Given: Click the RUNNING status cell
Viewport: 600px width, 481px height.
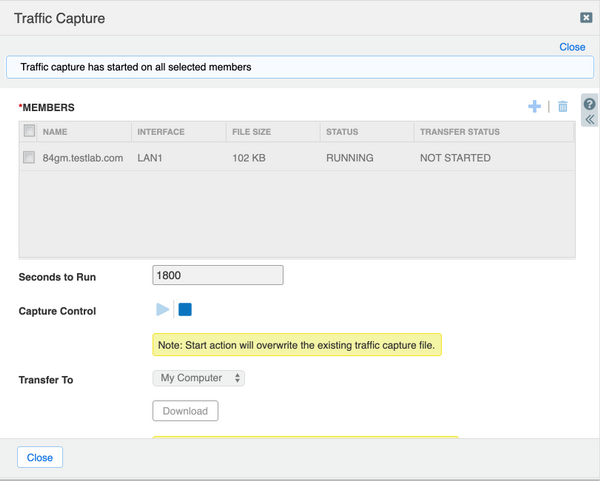Looking at the screenshot, I should tap(350, 158).
